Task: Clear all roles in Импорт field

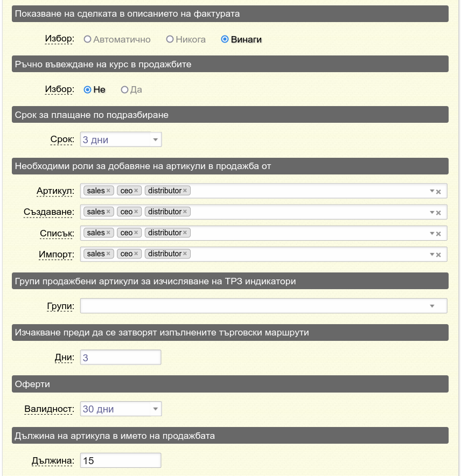Action: click(438, 255)
